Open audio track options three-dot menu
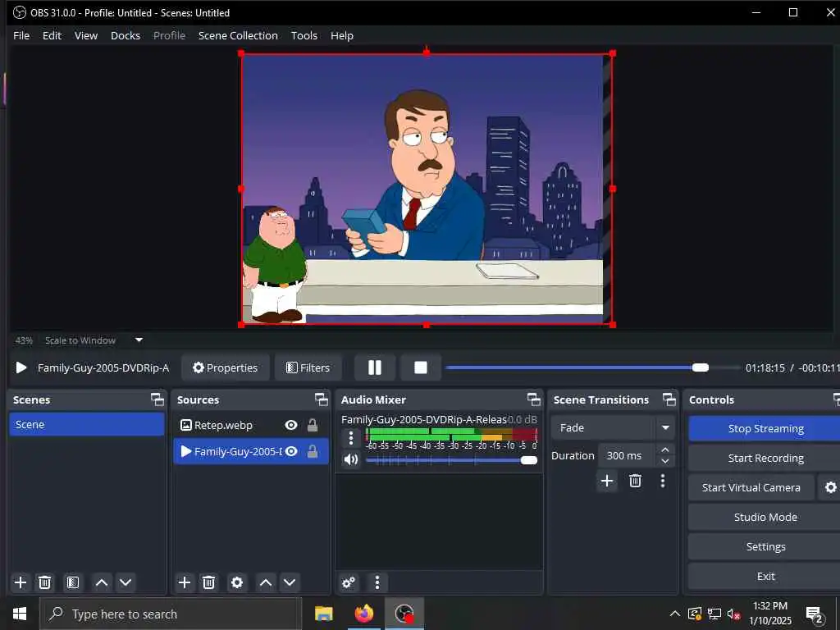 click(x=351, y=438)
